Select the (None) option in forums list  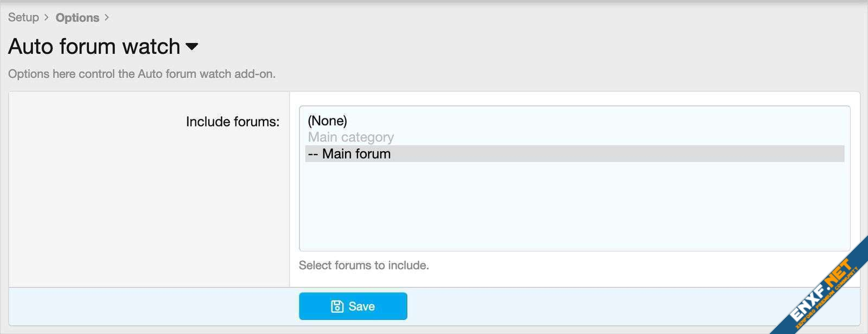327,121
